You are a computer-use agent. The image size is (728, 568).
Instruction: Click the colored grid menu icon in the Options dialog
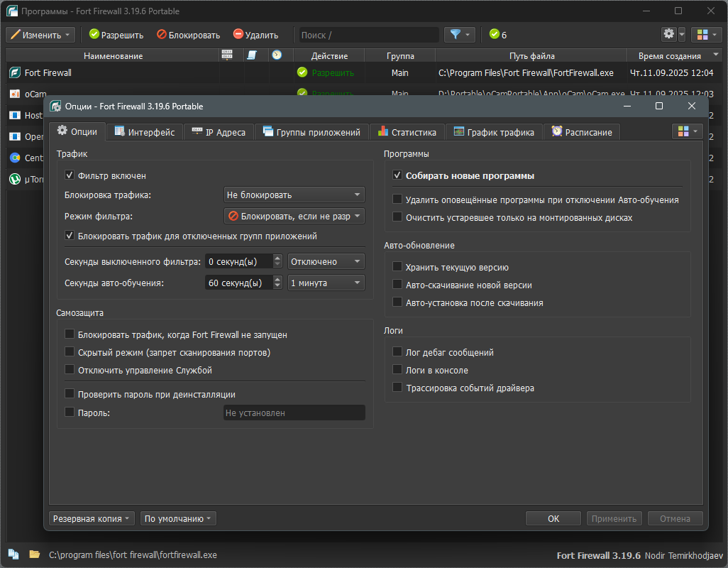pos(683,131)
